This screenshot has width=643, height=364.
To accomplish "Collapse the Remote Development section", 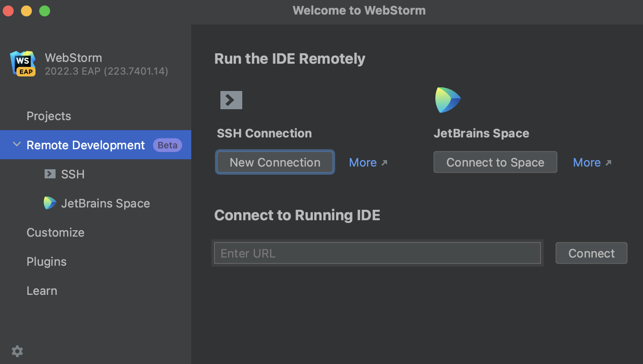I will pyautogui.click(x=16, y=145).
